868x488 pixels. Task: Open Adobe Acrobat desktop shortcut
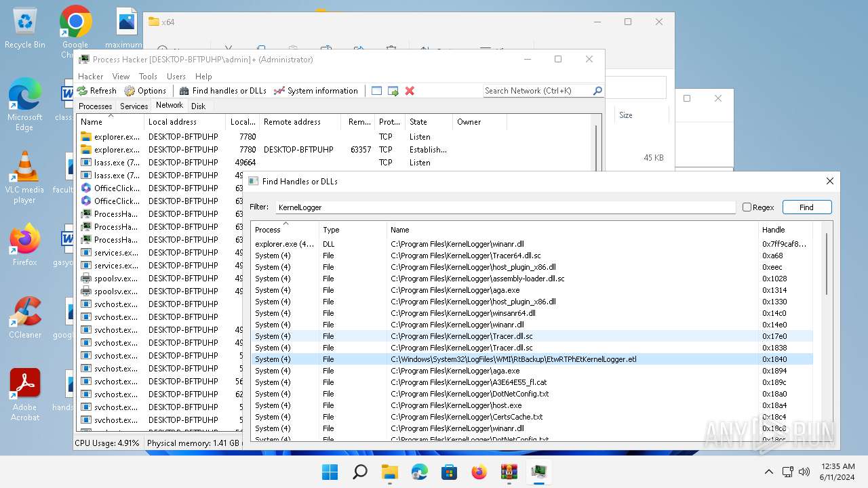pos(25,395)
